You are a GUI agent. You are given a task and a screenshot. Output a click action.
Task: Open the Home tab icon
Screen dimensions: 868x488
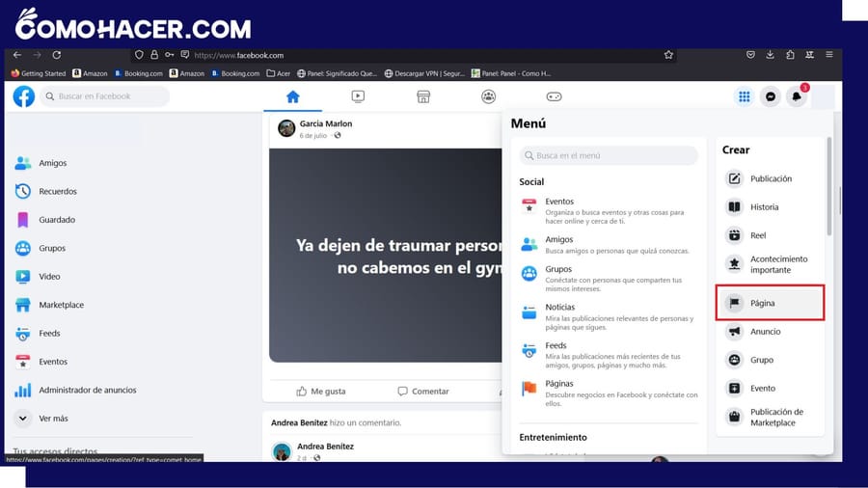tap(293, 96)
